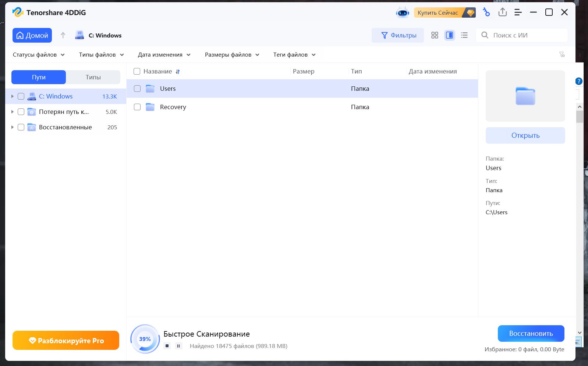Viewport: 588px width, 366px height.
Task: Sort by Размер column header
Action: tap(304, 71)
